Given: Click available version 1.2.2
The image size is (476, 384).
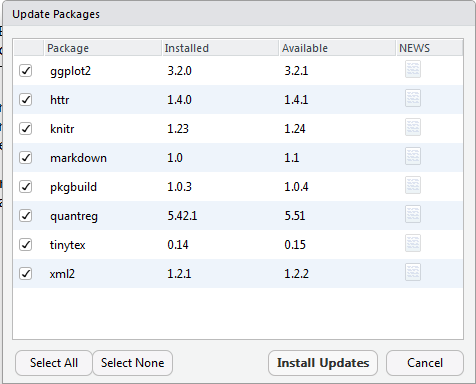Looking at the screenshot, I should point(297,274).
